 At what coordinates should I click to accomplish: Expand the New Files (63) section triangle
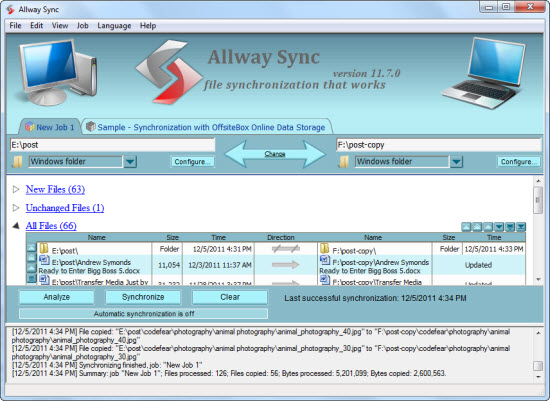tap(16, 189)
